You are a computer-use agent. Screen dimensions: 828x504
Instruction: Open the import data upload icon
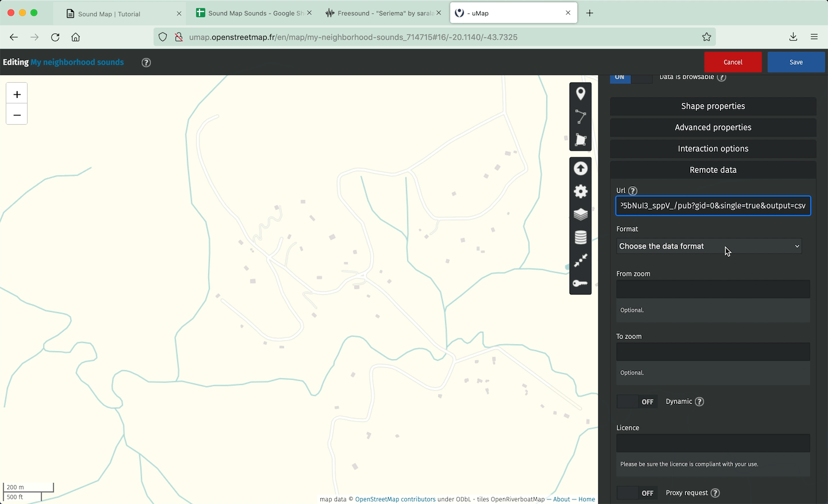tap(580, 168)
